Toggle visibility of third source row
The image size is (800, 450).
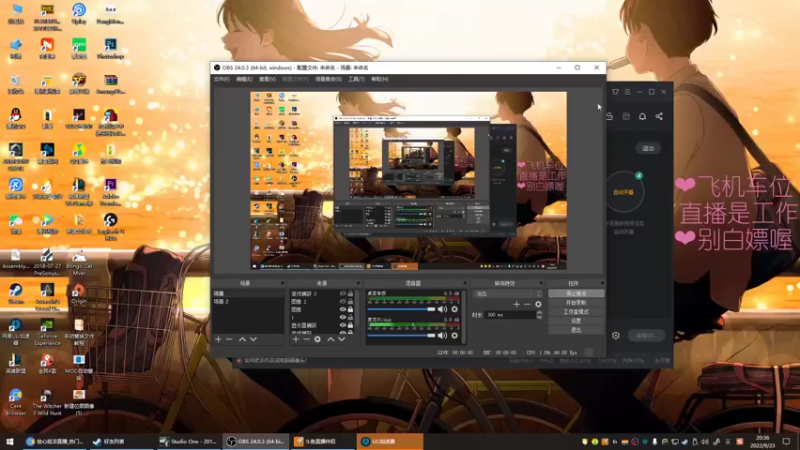343,309
